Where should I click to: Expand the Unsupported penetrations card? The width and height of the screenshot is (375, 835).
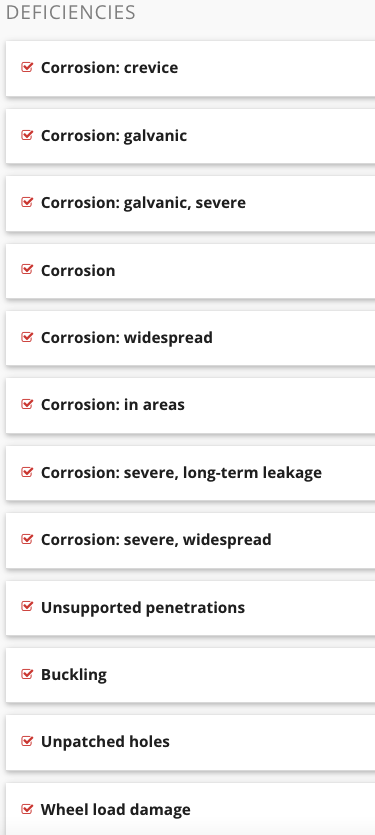pyautogui.click(x=191, y=608)
